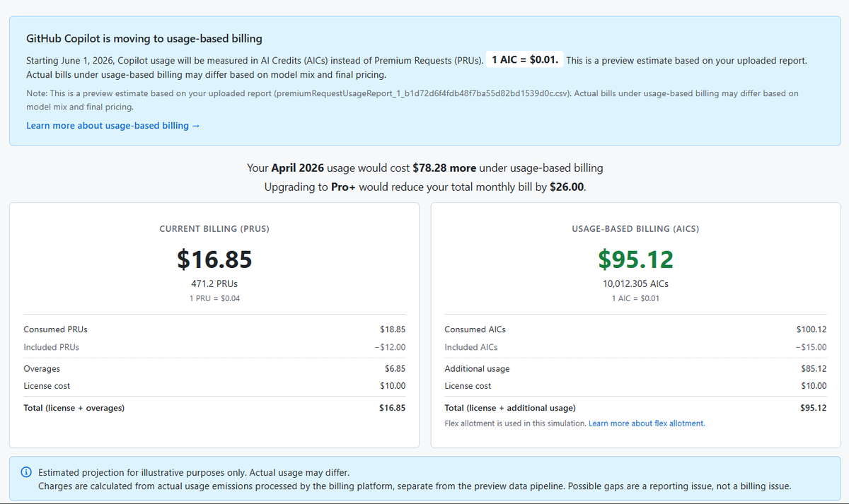The image size is (849, 504).
Task: Open 'Learn more about flex allotment' link
Action: (647, 423)
